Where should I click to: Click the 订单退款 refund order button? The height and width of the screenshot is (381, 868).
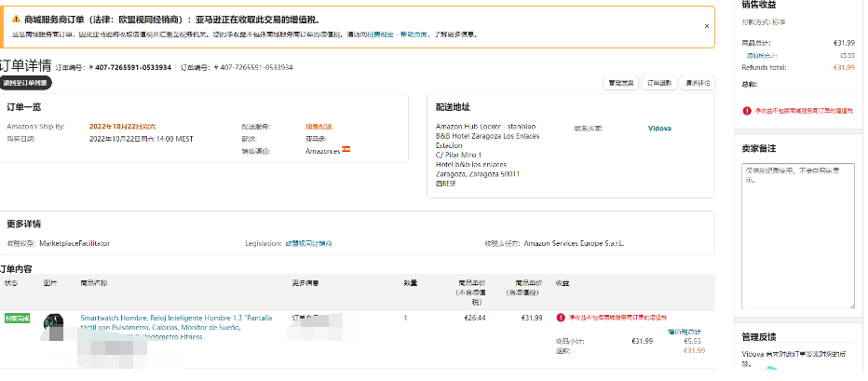tap(659, 83)
